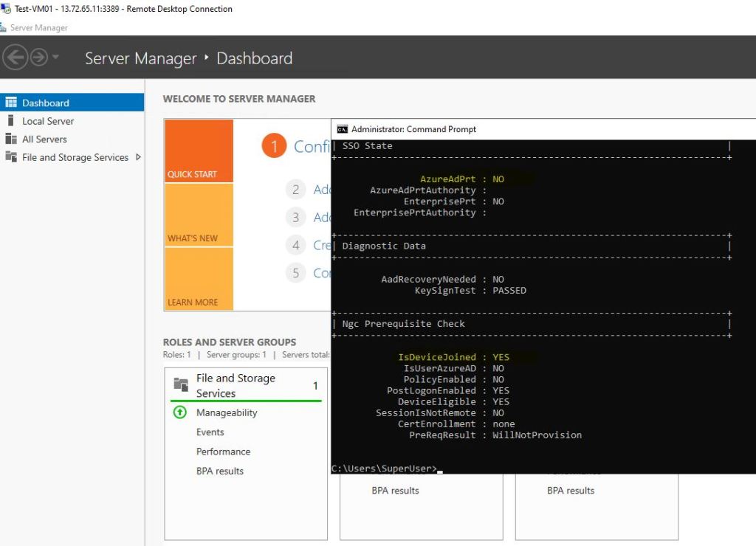Open the WHAT'S NEW tile
This screenshot has width=756, height=546.
199,215
